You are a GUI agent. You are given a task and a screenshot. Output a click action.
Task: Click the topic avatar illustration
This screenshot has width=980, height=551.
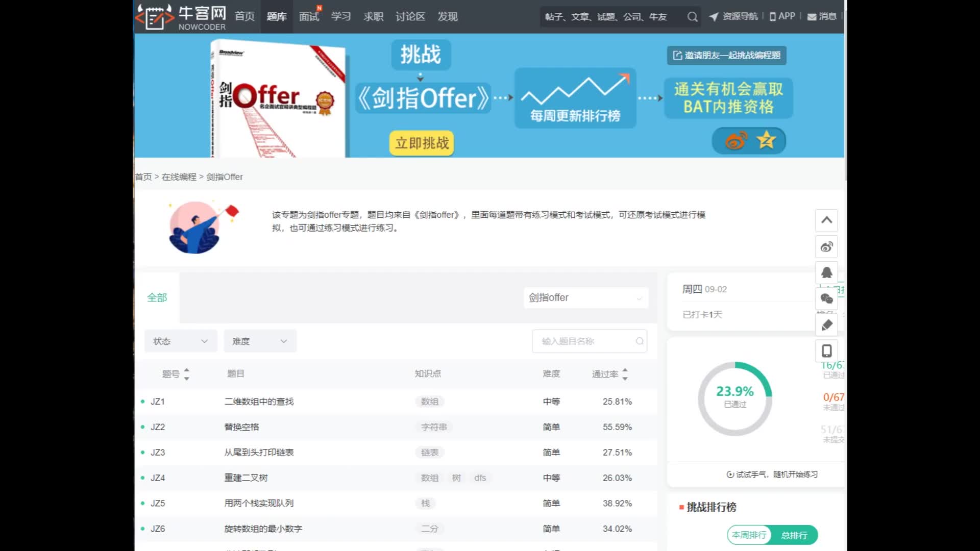(203, 228)
